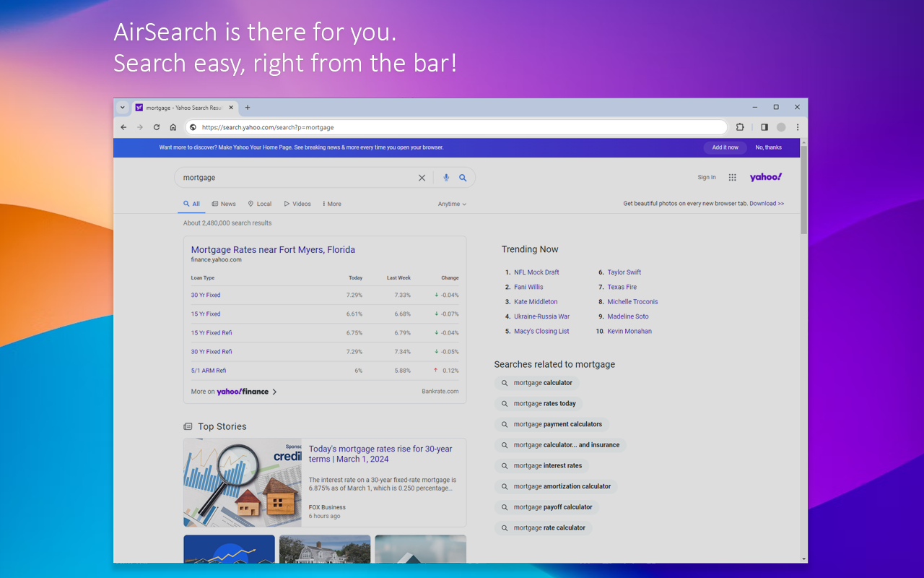Click Michelle Troconis trending item
Screen dimensions: 924x578
[633, 302]
